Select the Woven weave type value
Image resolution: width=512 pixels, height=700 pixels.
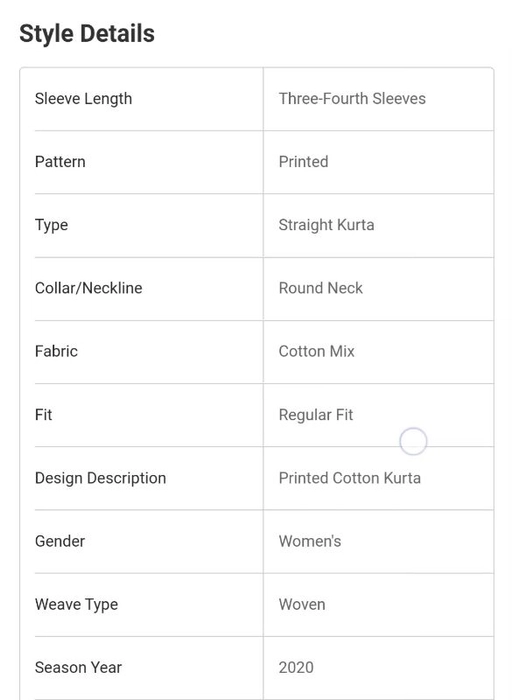302,604
